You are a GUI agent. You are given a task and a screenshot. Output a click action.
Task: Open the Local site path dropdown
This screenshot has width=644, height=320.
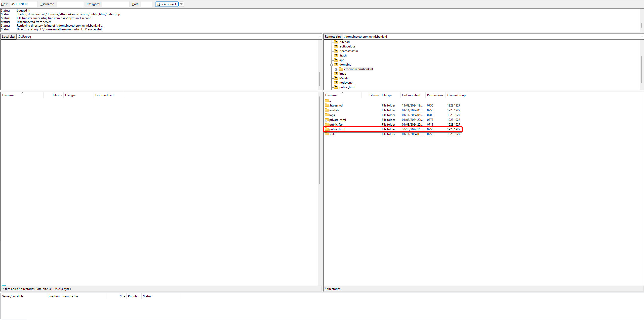coord(320,37)
